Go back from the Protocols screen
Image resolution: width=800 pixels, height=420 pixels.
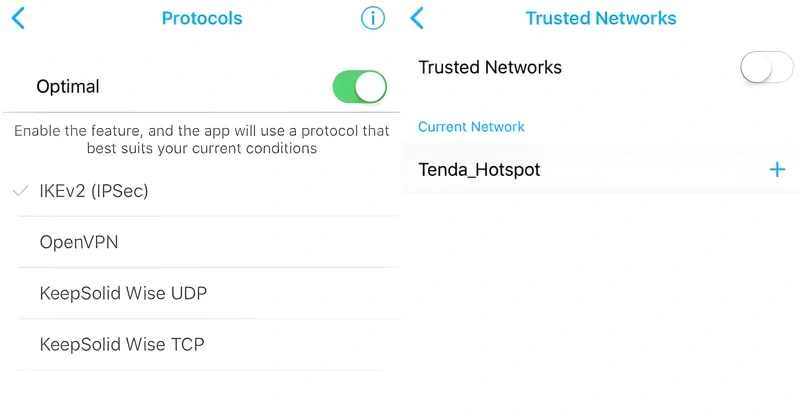pyautogui.click(x=18, y=18)
